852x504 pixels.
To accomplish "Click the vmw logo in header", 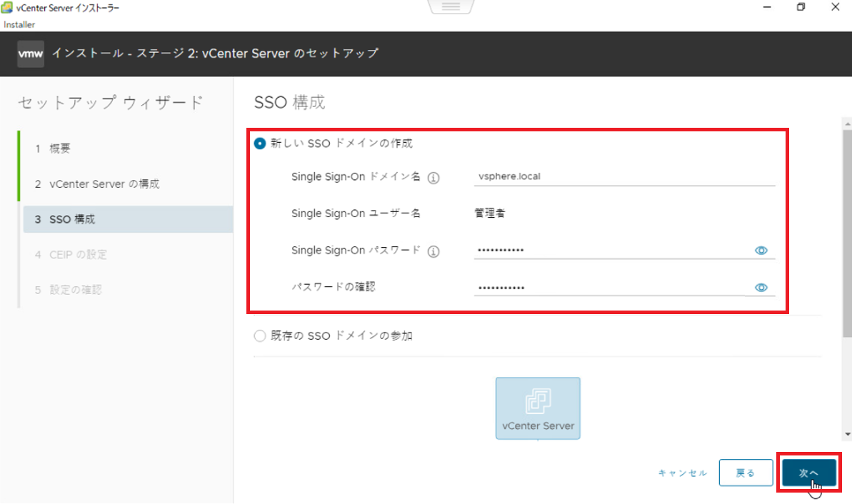I will [x=30, y=54].
